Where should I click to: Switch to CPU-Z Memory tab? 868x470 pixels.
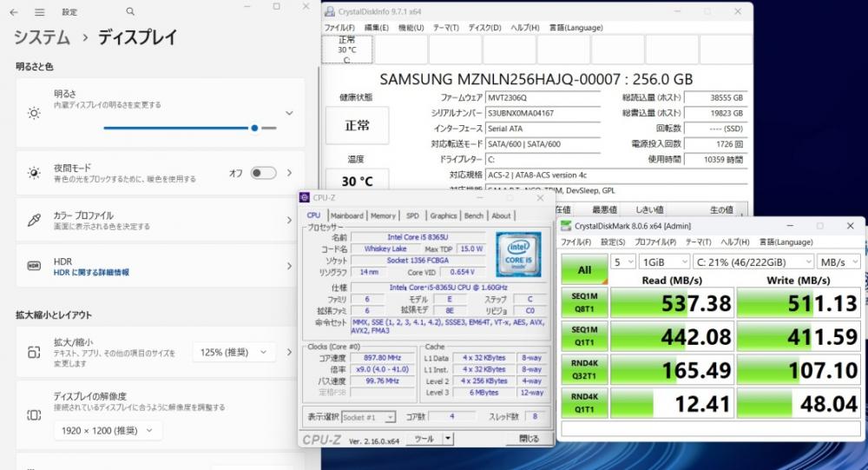point(383,215)
